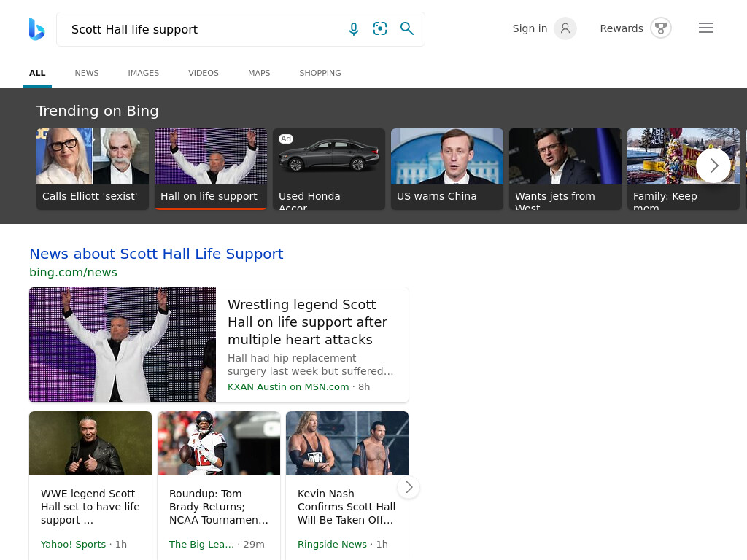Open Used Honda Accord ad card
This screenshot has width=747, height=560.
pos(329,168)
